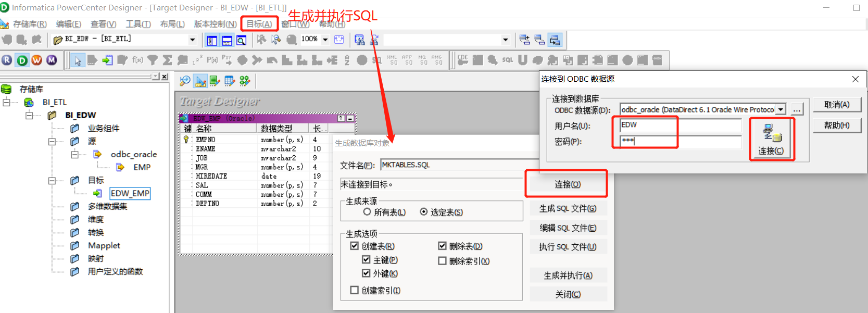Open the BI_EDW - [BI_ETL] folder dropdown
868x313 pixels.
click(193, 40)
